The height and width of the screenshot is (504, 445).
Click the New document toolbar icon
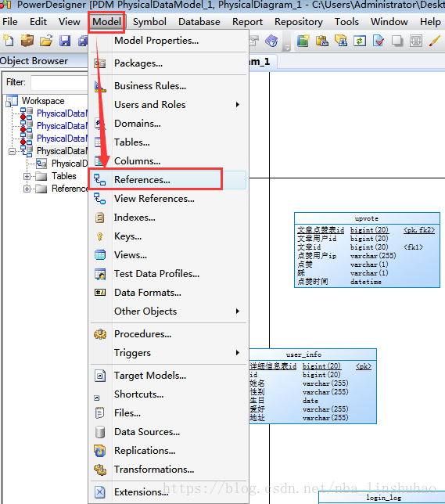pos(9,41)
